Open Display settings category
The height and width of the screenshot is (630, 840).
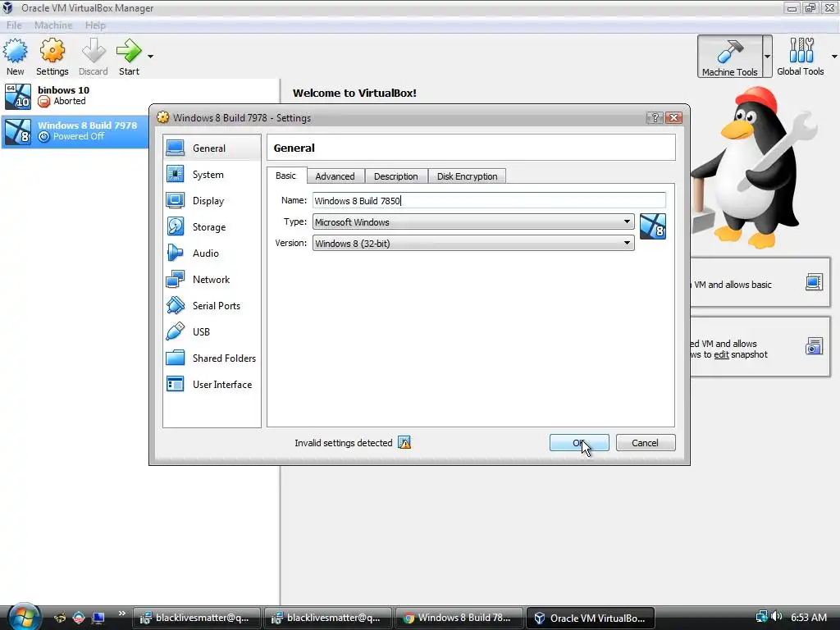(212, 201)
